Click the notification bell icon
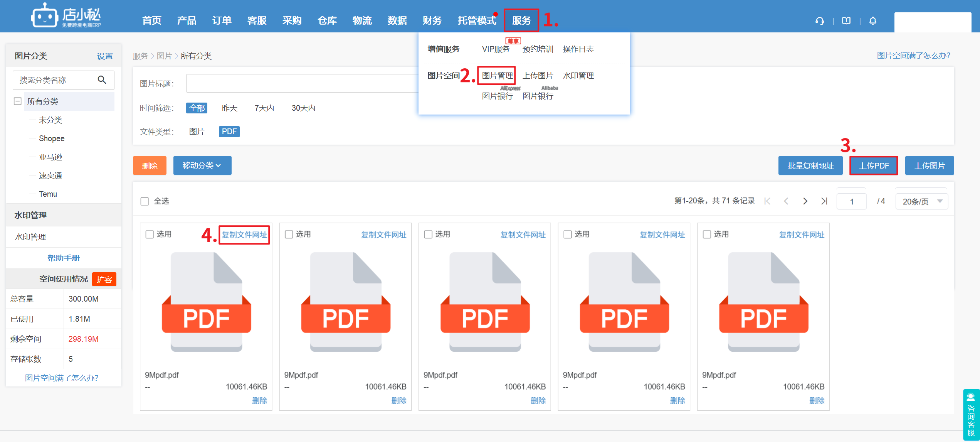 pos(873,21)
